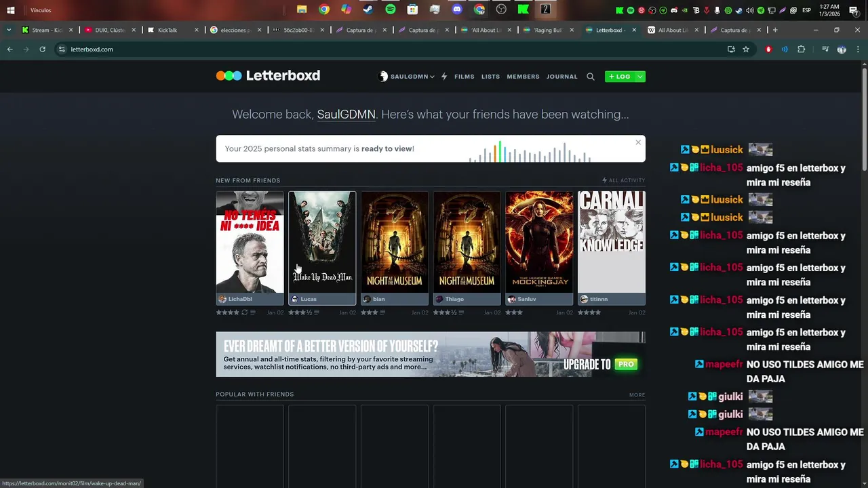Open the titinnn profile name link
The height and width of the screenshot is (488, 868).
(x=599, y=299)
